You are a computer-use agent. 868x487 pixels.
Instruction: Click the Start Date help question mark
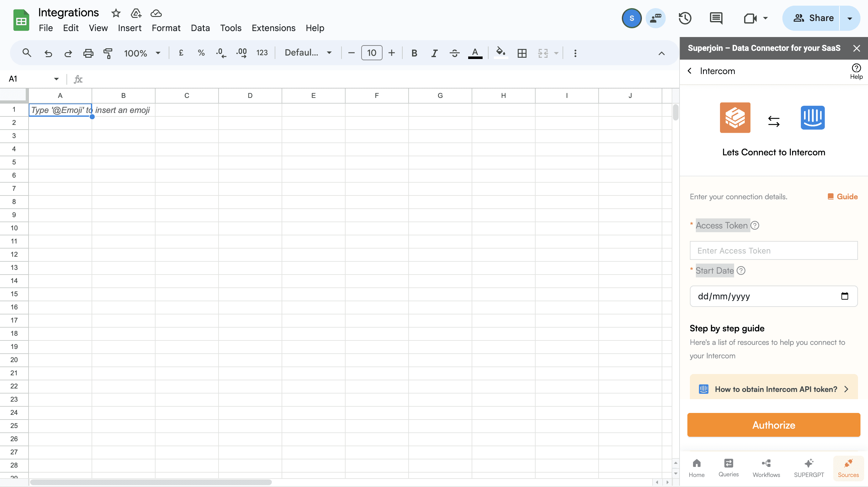[741, 270]
